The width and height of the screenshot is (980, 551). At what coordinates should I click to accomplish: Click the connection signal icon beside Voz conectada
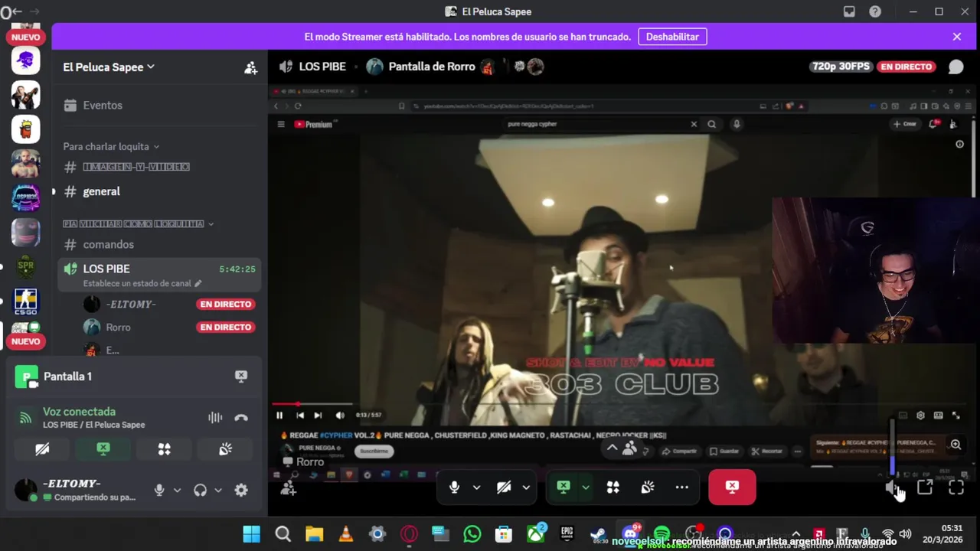tap(26, 418)
